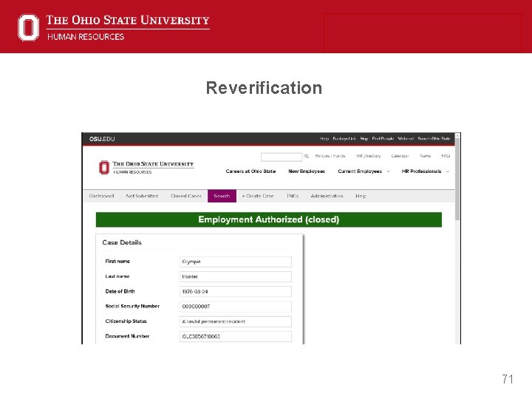This screenshot has height=399, width=532.
Task: Open the Current Employees menu
Action: tap(360, 171)
